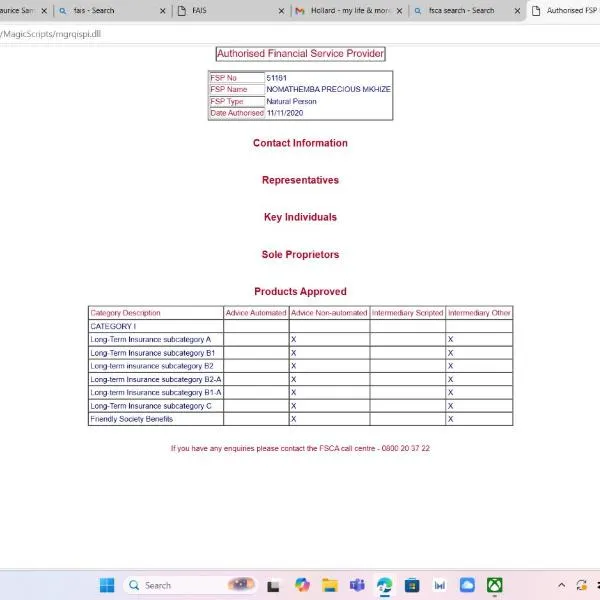Open the Copilot icon in the taskbar

pyautogui.click(x=302, y=585)
